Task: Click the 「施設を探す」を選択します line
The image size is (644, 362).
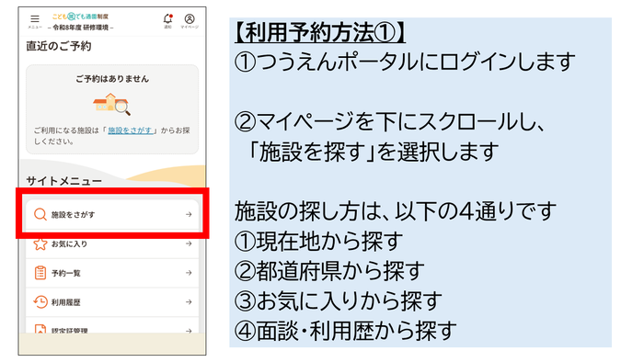Action: [x=373, y=153]
